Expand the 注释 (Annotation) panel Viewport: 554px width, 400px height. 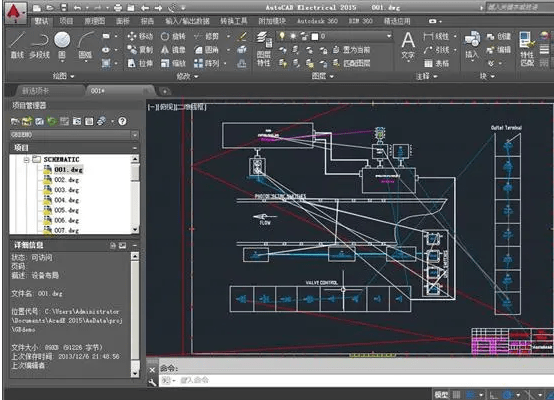[x=427, y=76]
